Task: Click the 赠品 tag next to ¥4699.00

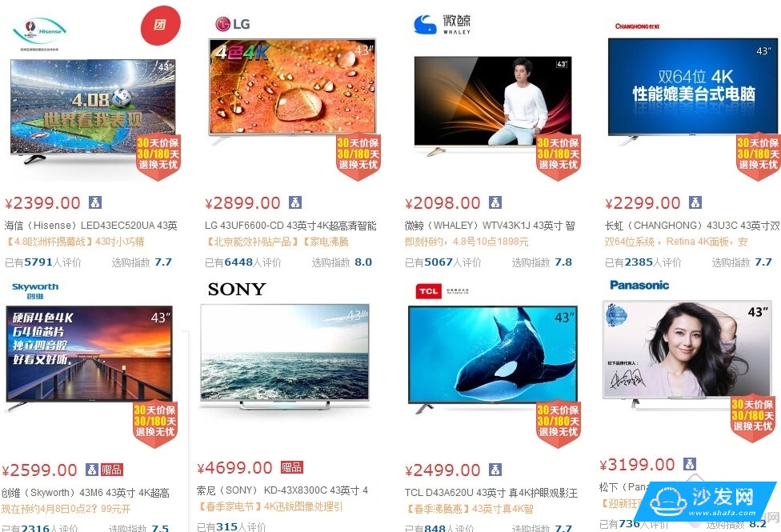Action: pyautogui.click(x=292, y=467)
